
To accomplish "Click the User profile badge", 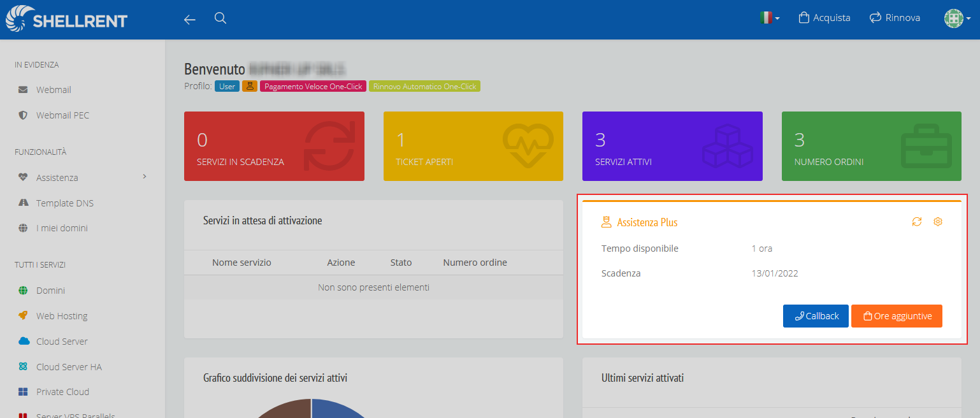I will tap(227, 86).
